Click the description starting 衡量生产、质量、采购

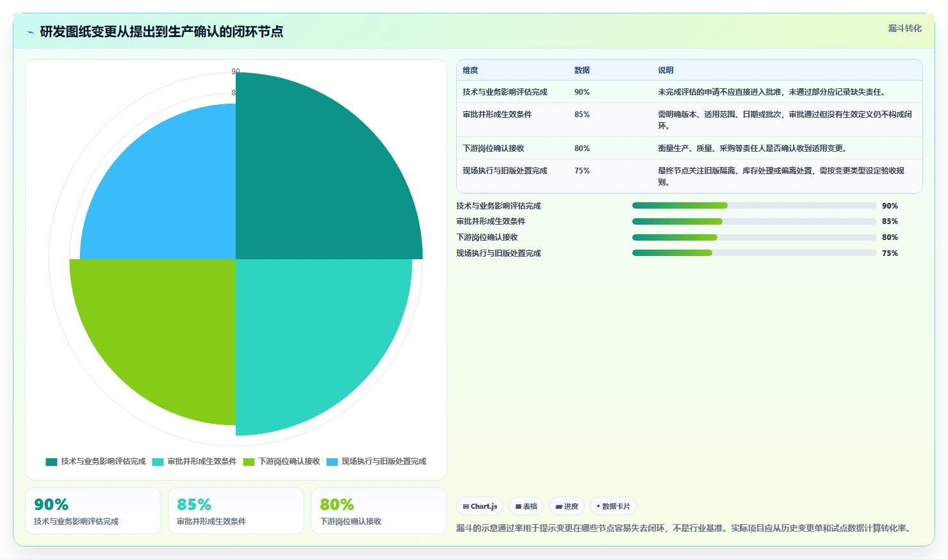point(753,148)
